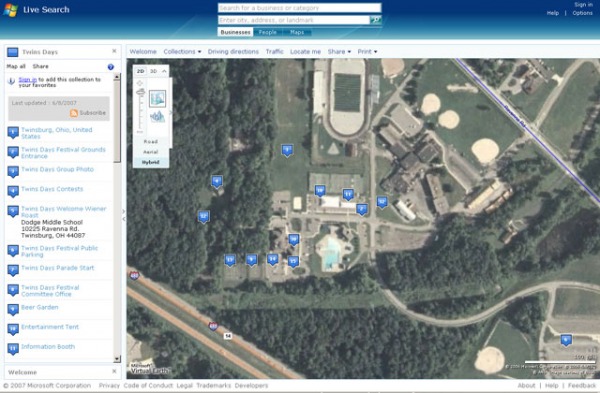Click the Beer Garden pushpin icon in list

(13, 310)
